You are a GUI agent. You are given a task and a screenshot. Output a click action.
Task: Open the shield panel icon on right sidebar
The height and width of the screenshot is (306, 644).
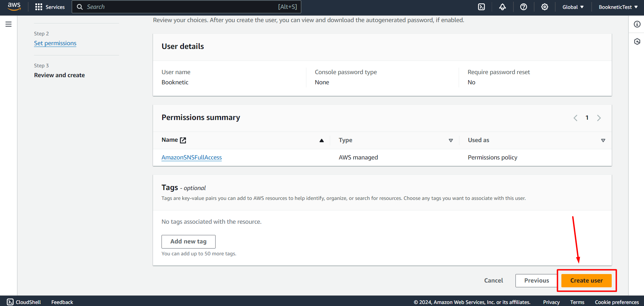coord(637,41)
